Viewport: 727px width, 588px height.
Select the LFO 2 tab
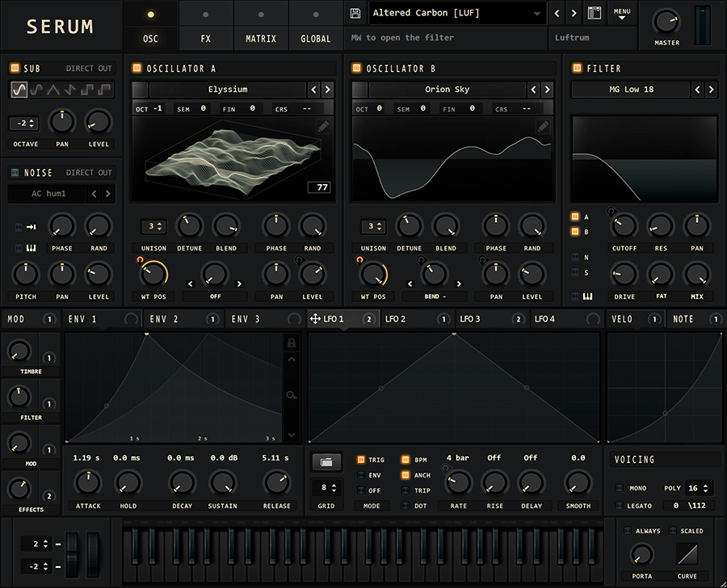(x=418, y=319)
